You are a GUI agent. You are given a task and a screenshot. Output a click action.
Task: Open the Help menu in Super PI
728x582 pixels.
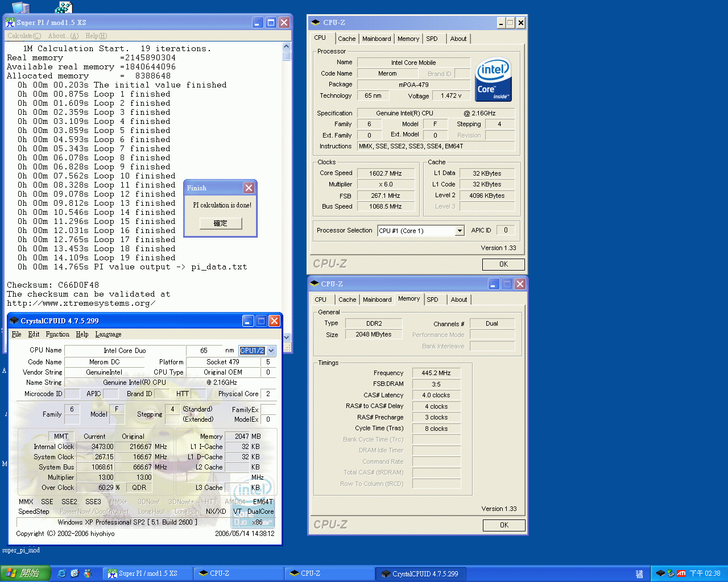tap(96, 36)
